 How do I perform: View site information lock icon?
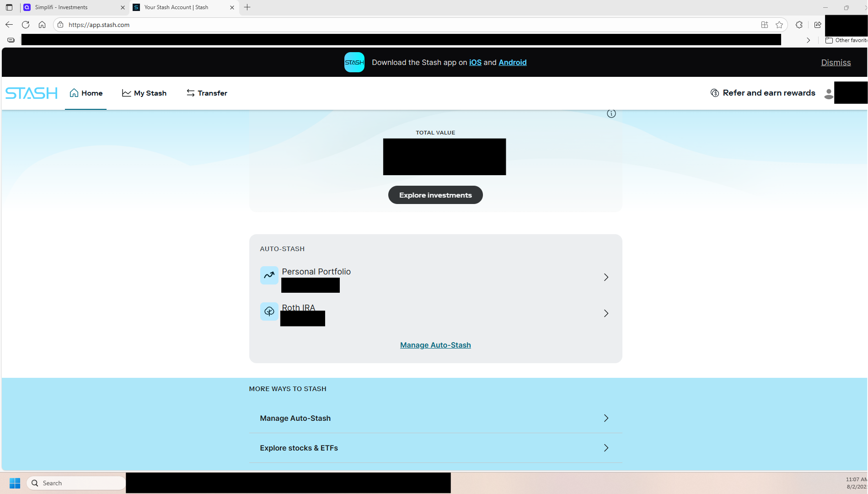click(60, 25)
